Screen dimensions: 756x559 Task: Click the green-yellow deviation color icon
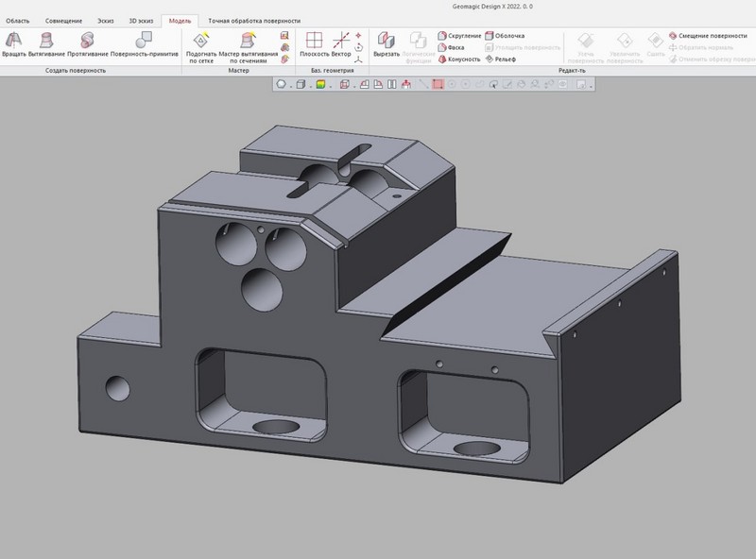point(320,84)
